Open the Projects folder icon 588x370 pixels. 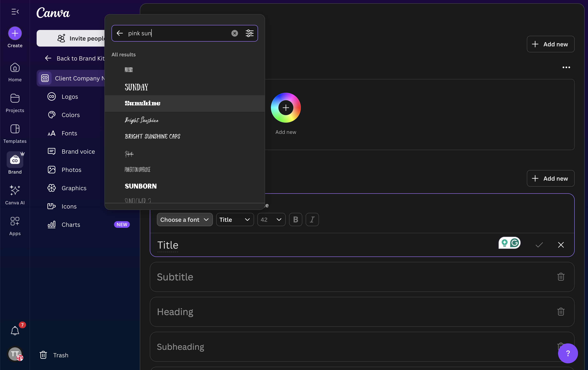click(x=15, y=98)
